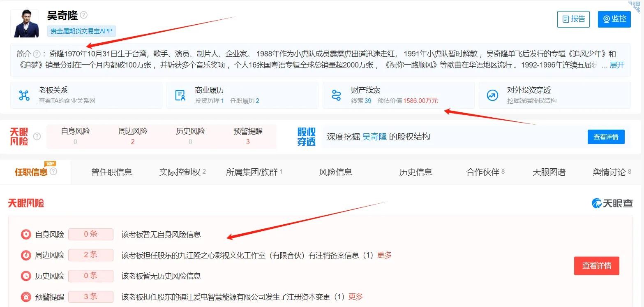Click help icon on 任职信息 tab
The image size is (644, 307).
pos(53,171)
